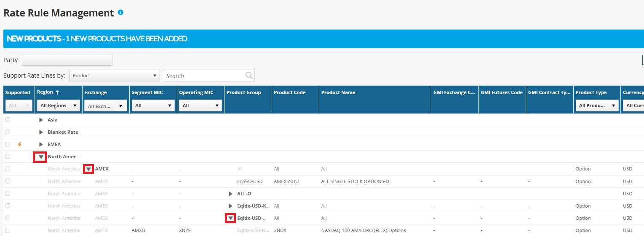Viewport: 644px width, 243px height.
Task: Click the search magnifier icon
Action: pyautogui.click(x=249, y=76)
